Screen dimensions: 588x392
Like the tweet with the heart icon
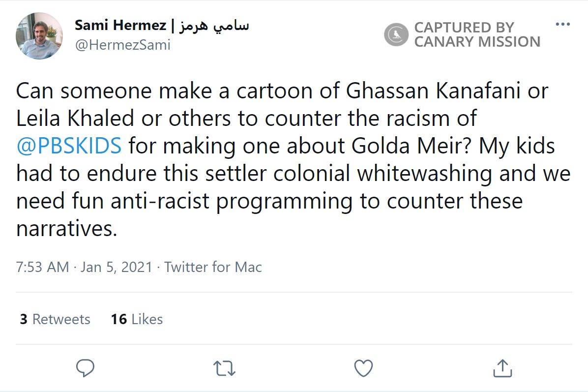pos(363,368)
